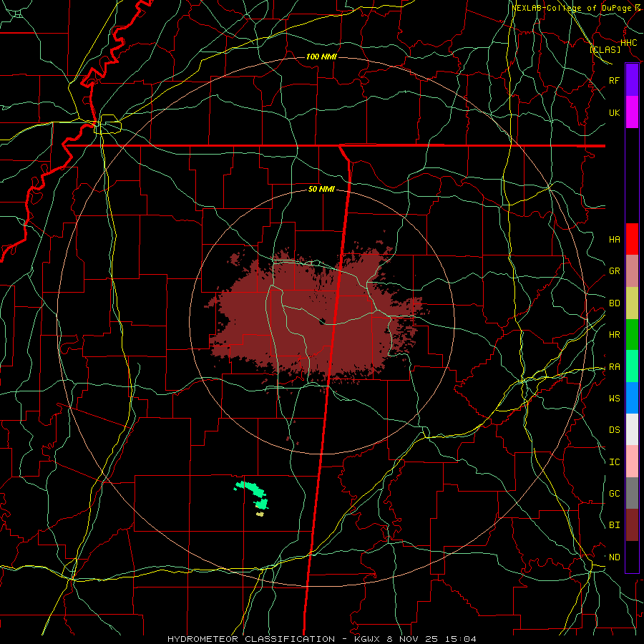Click the HA legend label

(615, 239)
